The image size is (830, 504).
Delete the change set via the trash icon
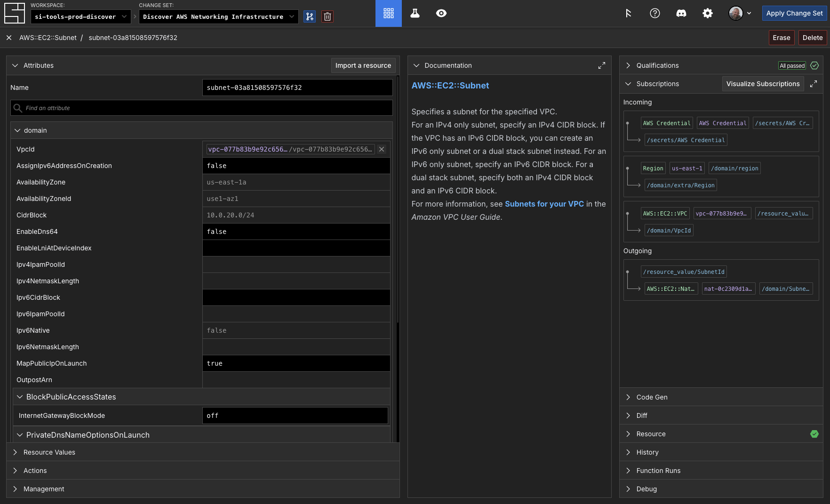coord(327,16)
